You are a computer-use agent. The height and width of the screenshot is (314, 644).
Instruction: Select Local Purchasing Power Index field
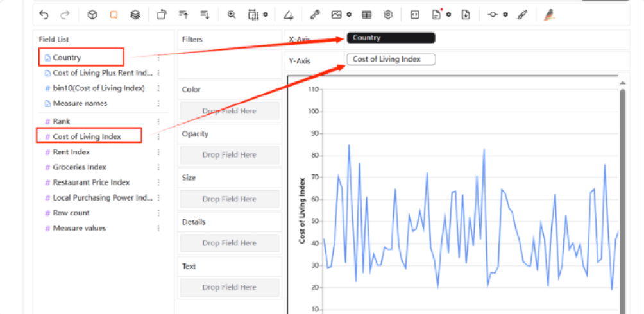99,198
